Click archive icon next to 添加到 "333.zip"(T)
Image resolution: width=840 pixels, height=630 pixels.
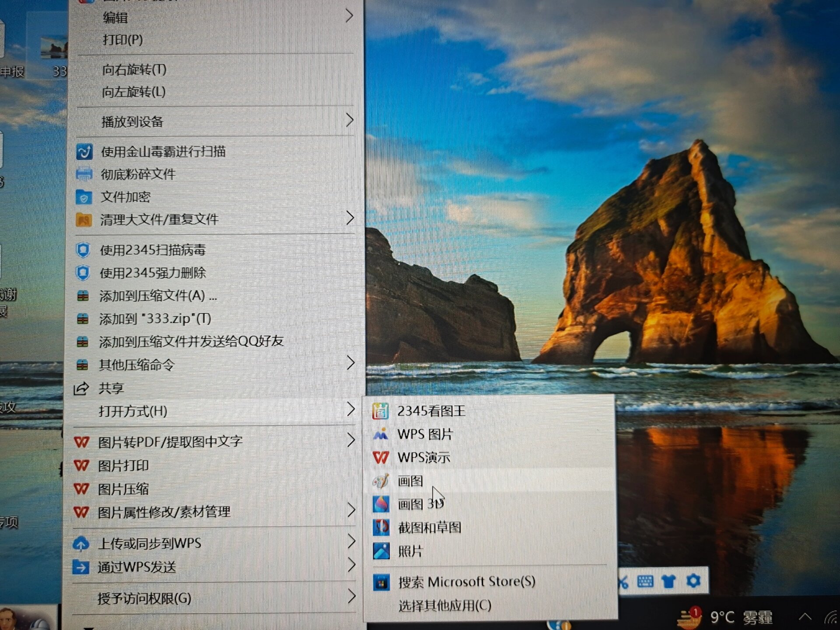pyautogui.click(x=83, y=319)
